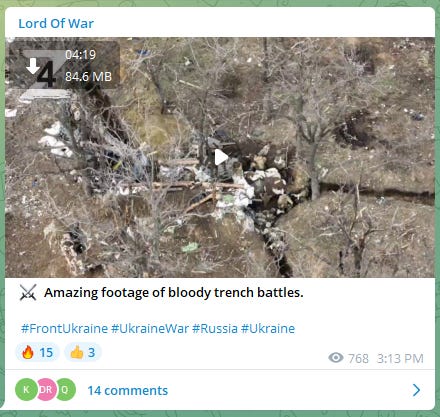Click the green Q commenter avatar
Image resolution: width=440 pixels, height=417 pixels.
coord(65,389)
